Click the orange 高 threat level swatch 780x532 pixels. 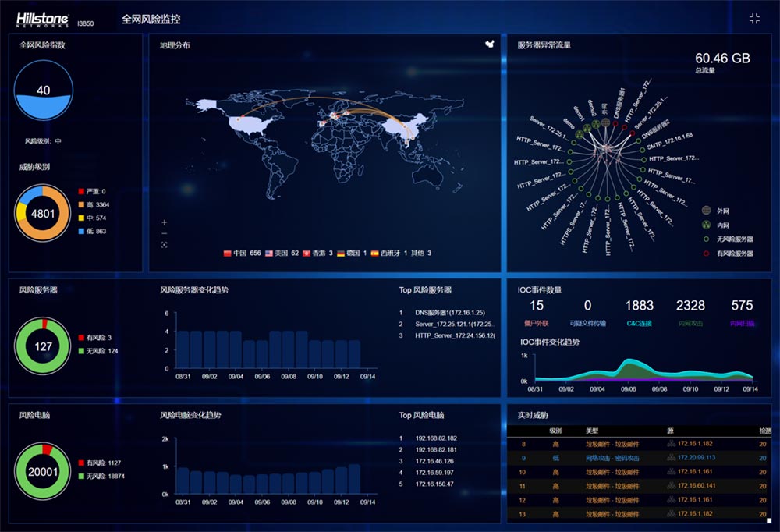[x=81, y=204]
